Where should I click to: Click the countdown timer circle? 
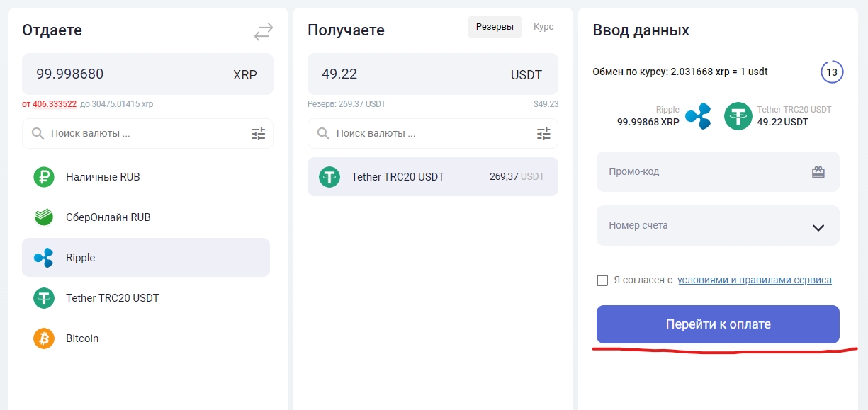point(832,72)
